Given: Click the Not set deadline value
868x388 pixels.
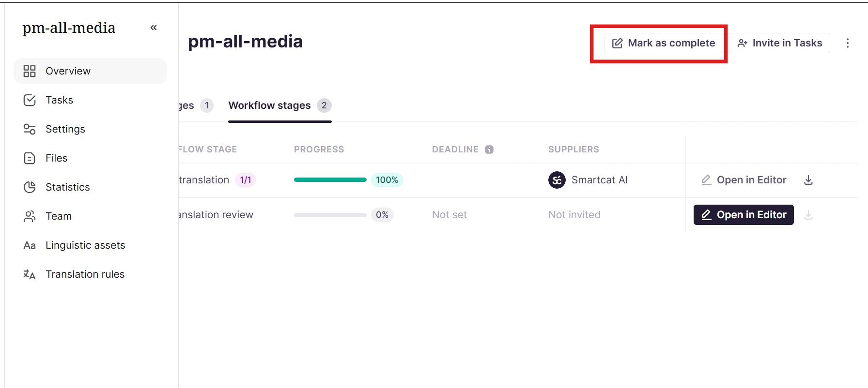Looking at the screenshot, I should (x=449, y=215).
